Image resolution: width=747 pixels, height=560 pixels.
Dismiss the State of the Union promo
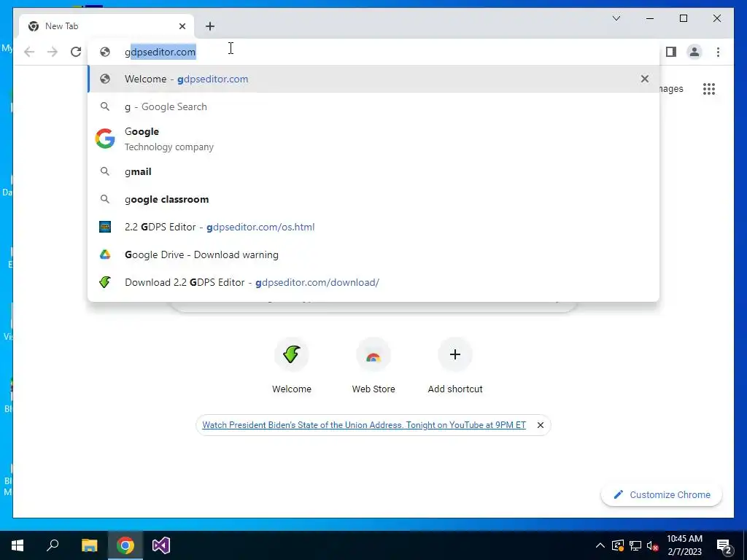[541, 425]
